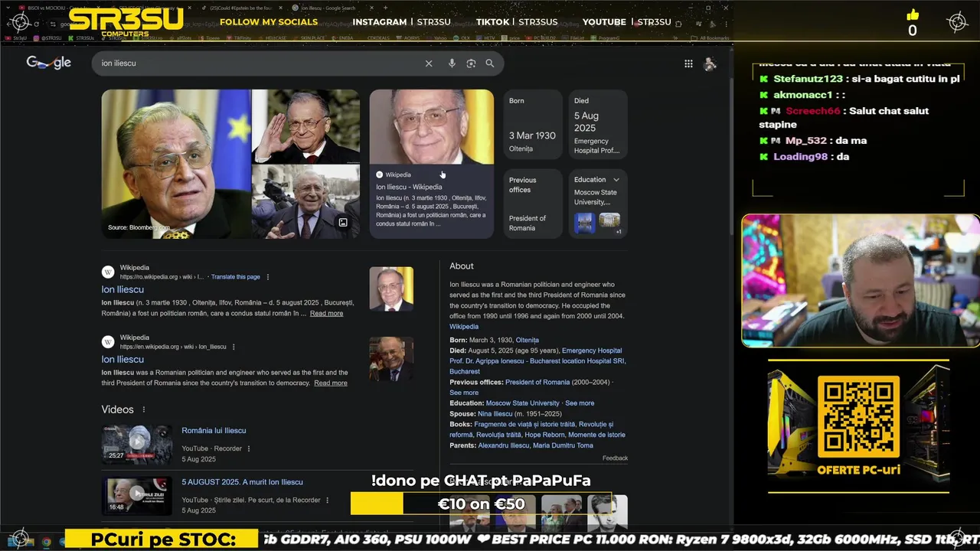Open the All Bookmarks folder

[x=710, y=37]
